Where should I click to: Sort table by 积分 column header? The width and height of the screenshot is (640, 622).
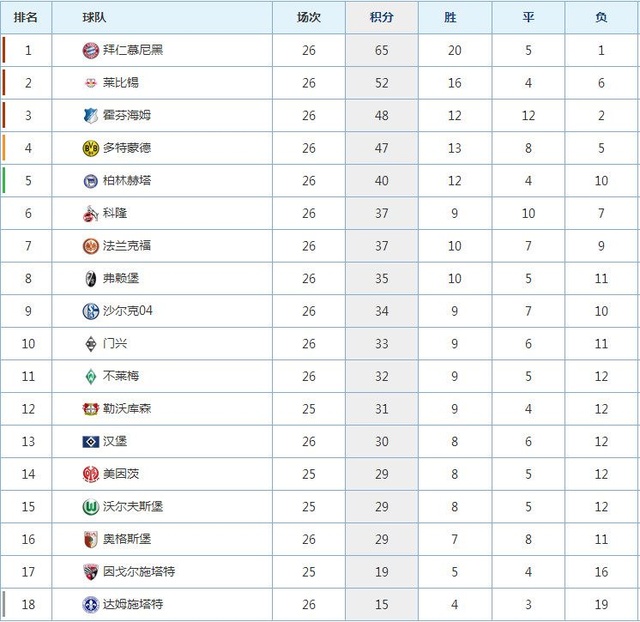click(382, 17)
